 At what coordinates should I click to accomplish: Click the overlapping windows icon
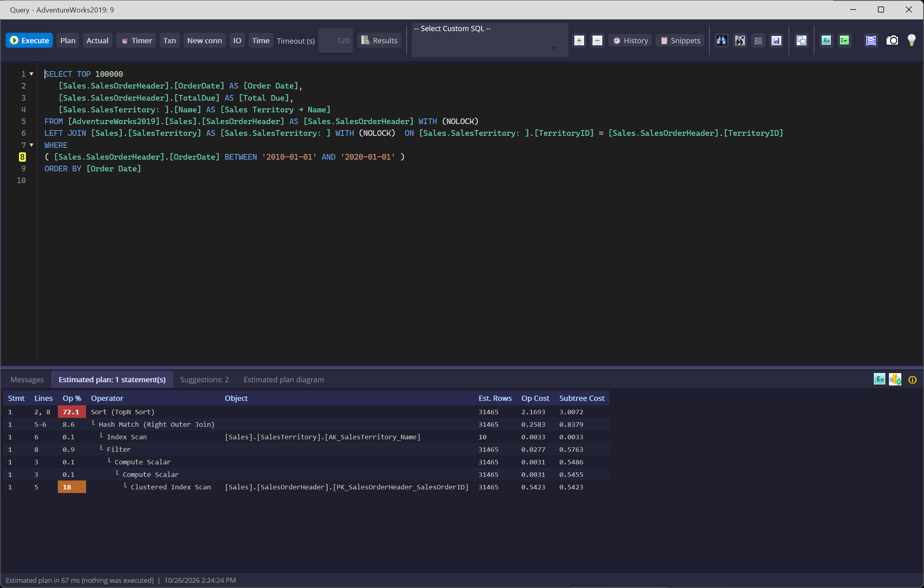[802, 40]
